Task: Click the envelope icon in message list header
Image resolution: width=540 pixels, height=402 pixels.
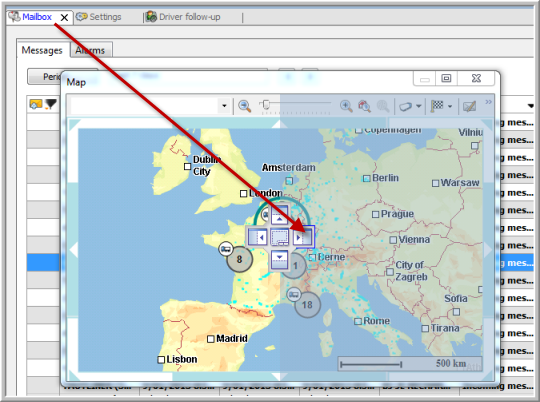Action: (36, 104)
